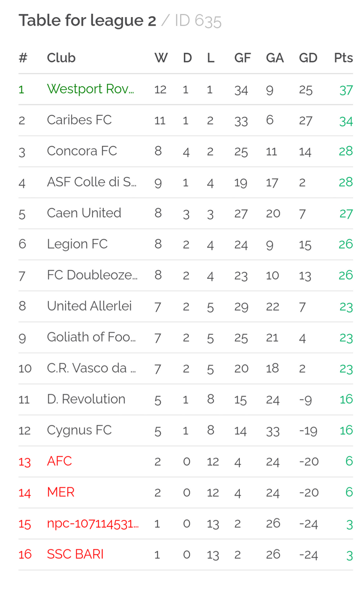364x591 pixels.
Task: Select the Table for league 2 heading
Action: coord(87,20)
